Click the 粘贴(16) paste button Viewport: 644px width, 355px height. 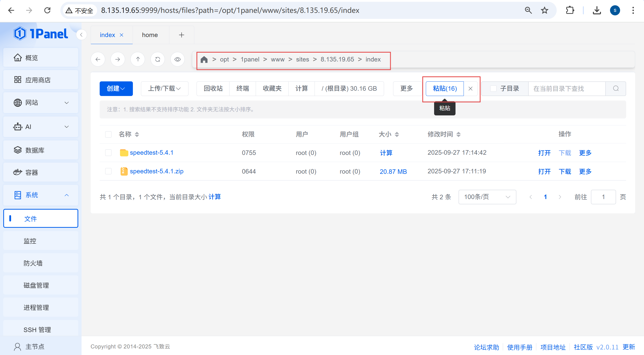click(x=444, y=88)
